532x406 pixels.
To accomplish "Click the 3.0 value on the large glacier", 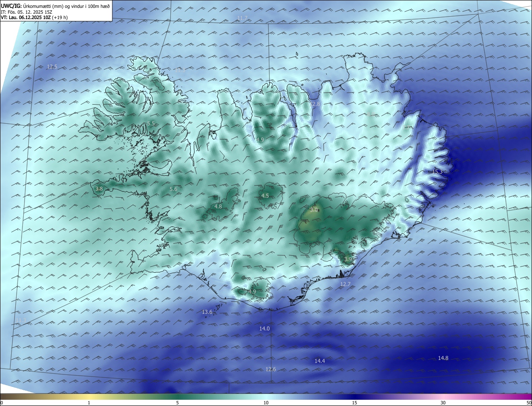I will pyautogui.click(x=314, y=210).
